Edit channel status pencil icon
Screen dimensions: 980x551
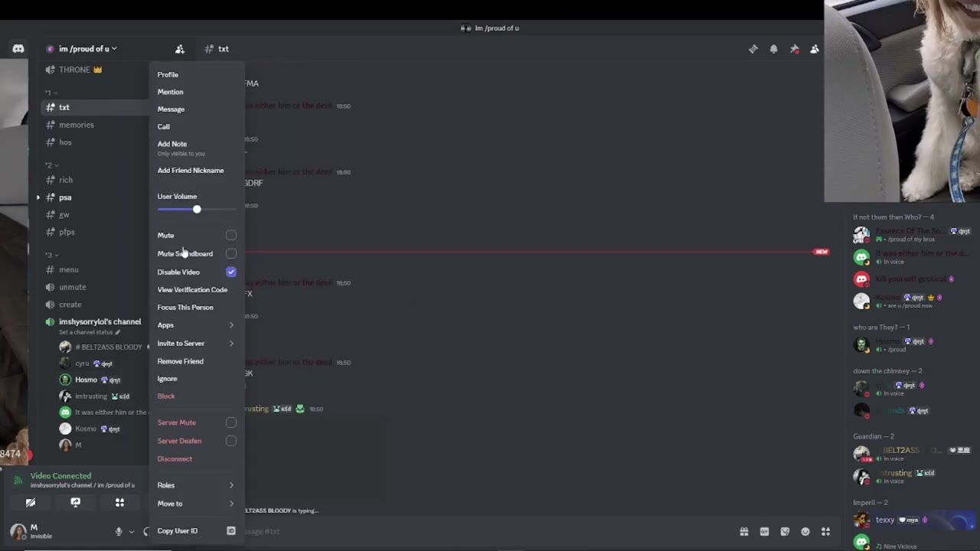pos(117,332)
